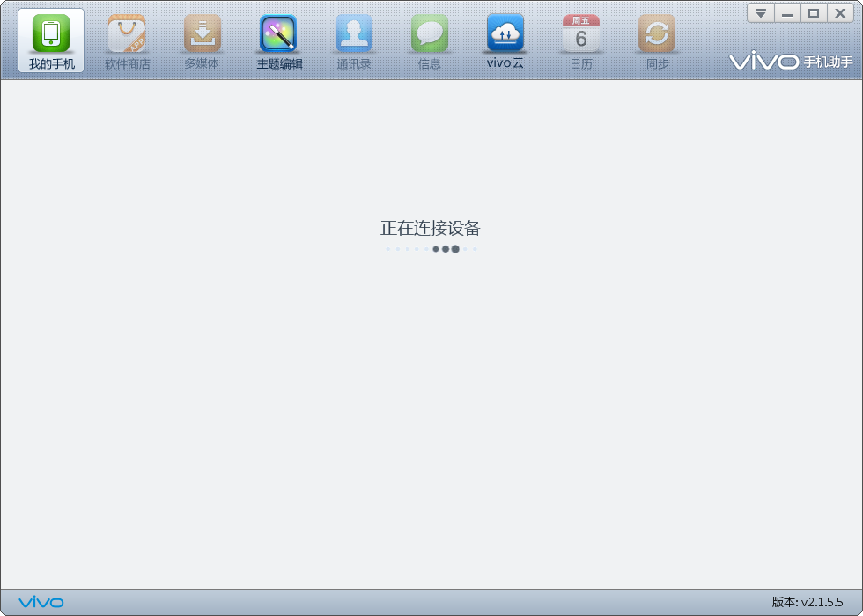Open the 多媒体 multimedia section
863x616 pixels.
(x=202, y=42)
